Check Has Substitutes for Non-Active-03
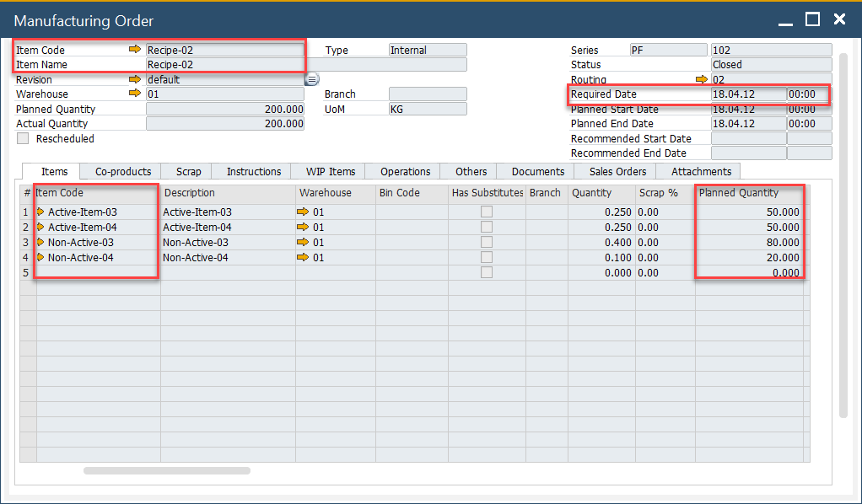Viewport: 862px width, 504px height. coord(487,243)
